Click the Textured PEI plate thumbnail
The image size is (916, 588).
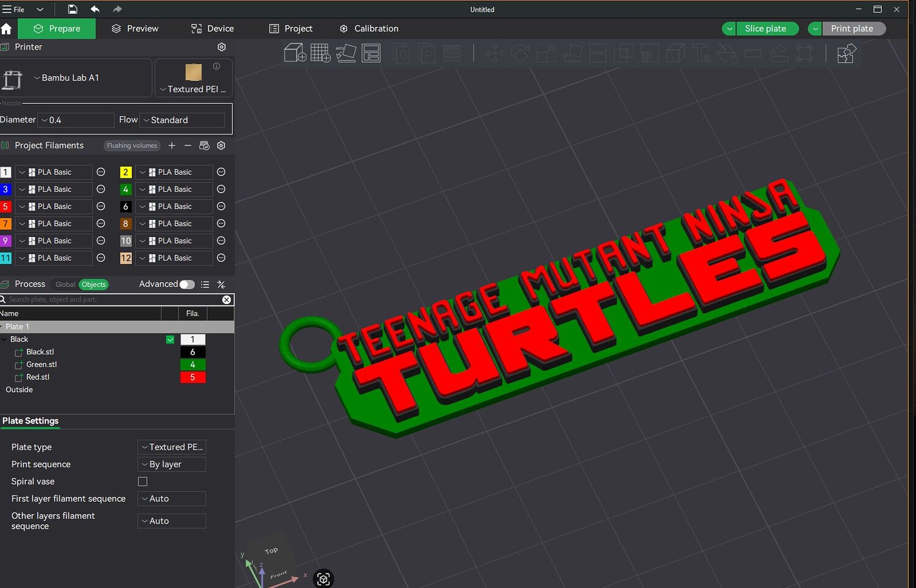[194, 72]
